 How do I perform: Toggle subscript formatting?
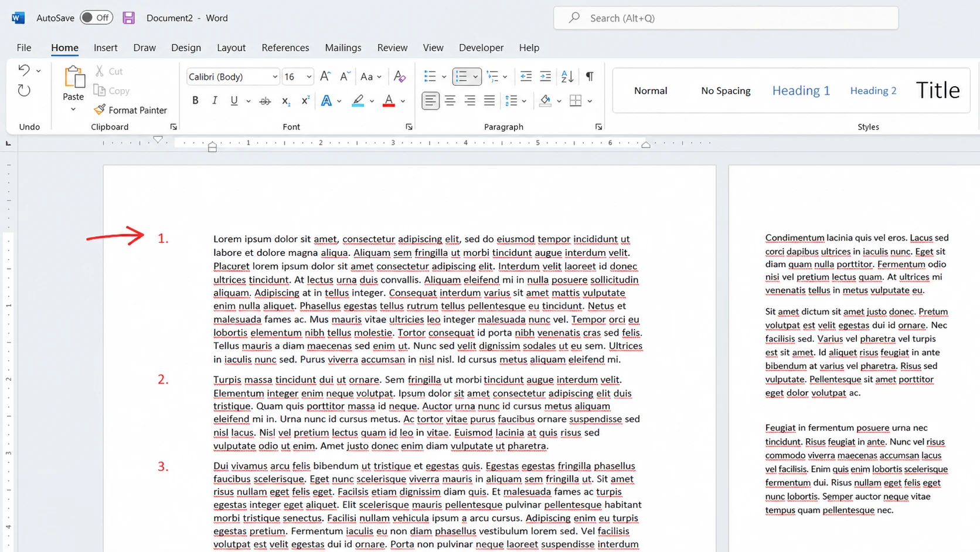point(285,101)
